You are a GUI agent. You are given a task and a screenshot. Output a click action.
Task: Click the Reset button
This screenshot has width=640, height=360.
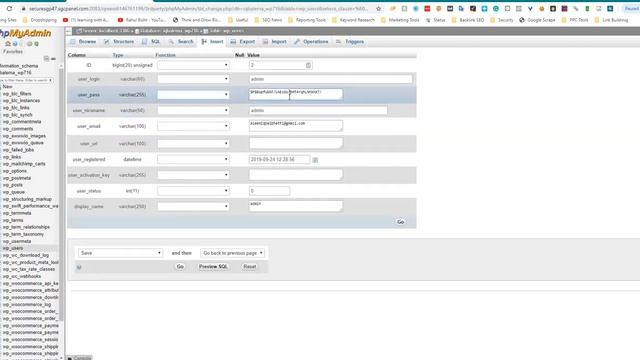[x=249, y=267]
